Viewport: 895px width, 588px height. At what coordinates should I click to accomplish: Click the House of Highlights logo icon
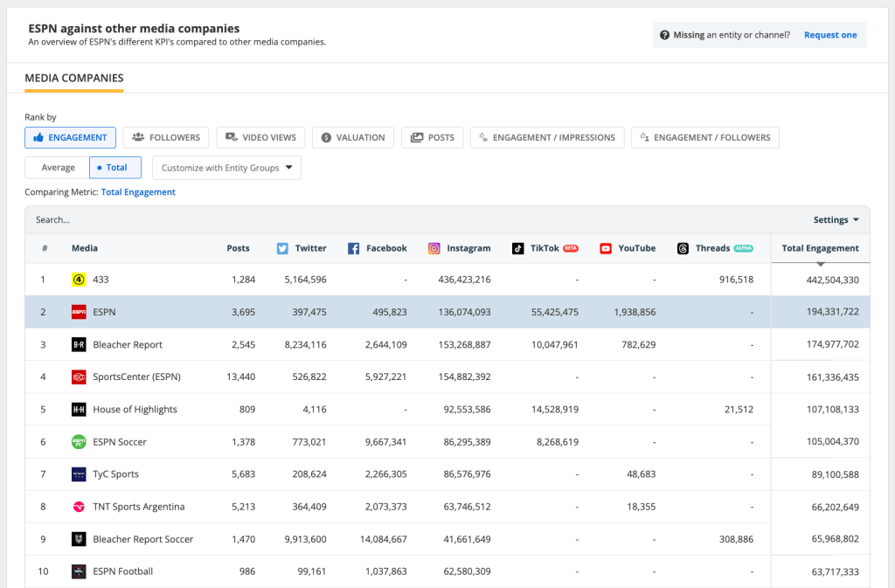(79, 410)
